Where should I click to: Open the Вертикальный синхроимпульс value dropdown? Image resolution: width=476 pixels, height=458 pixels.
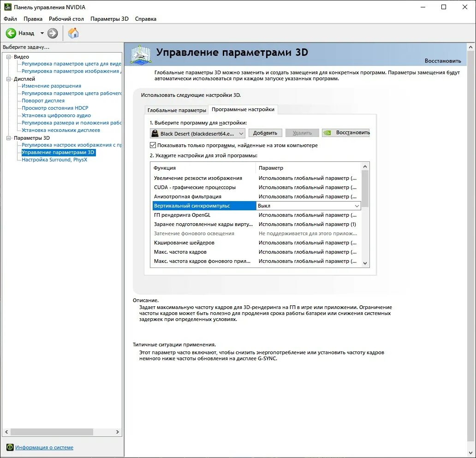click(357, 206)
